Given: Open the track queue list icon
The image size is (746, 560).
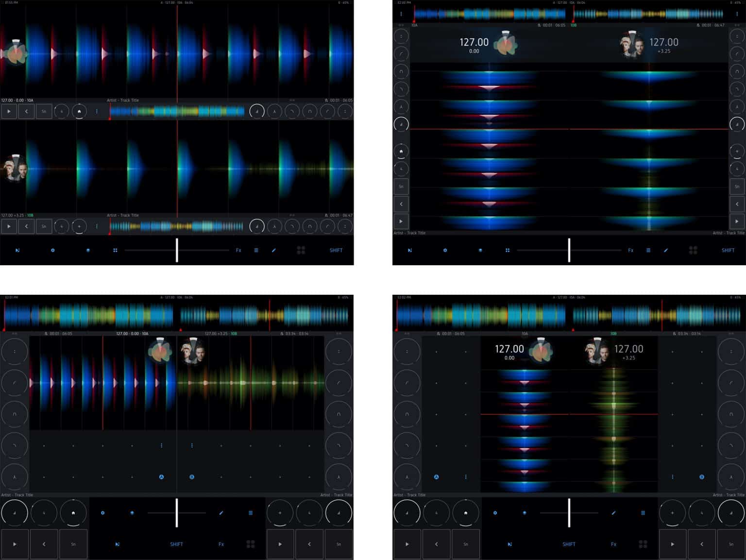Looking at the screenshot, I should [x=256, y=250].
